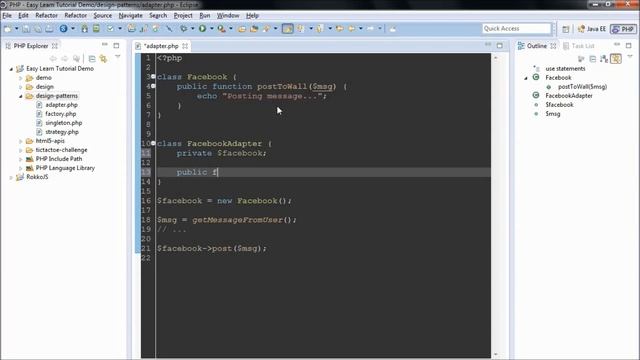Toggle highlighted filter button in Outline toolbar
640x360 pixels.
[x=616, y=59]
